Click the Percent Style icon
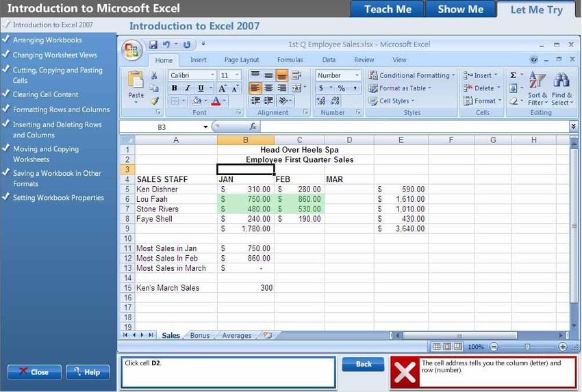Image resolution: width=582 pixels, height=392 pixels. pos(342,88)
